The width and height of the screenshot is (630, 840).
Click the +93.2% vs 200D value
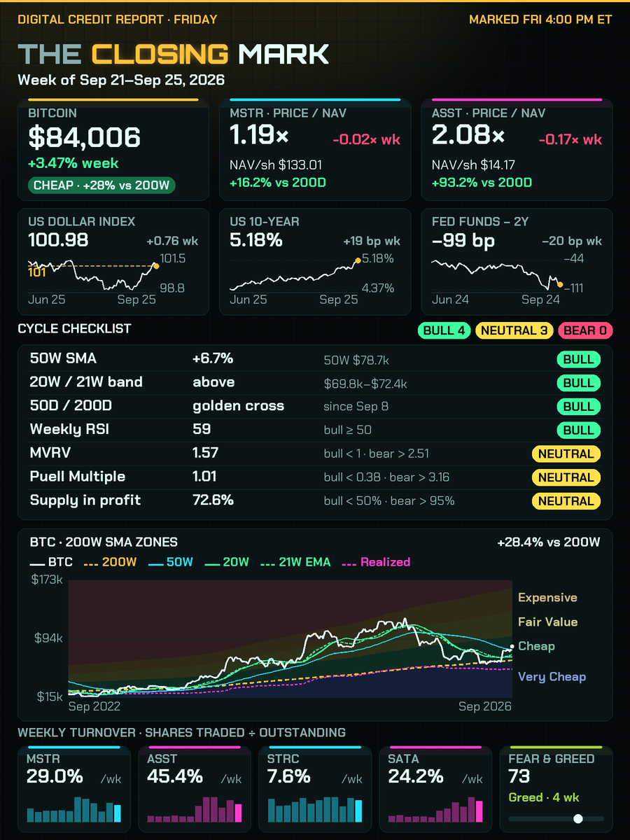(x=482, y=183)
